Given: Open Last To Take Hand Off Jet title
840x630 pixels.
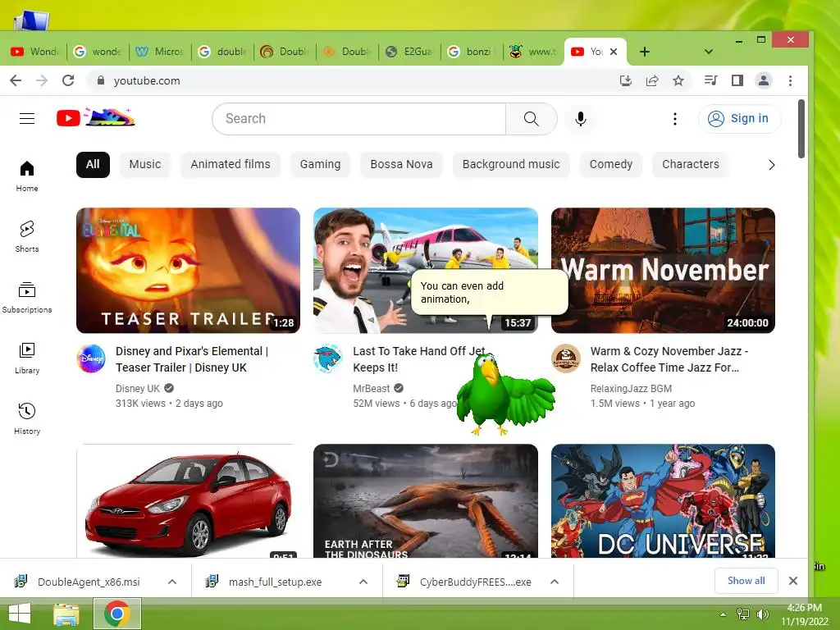Looking at the screenshot, I should coord(419,359).
